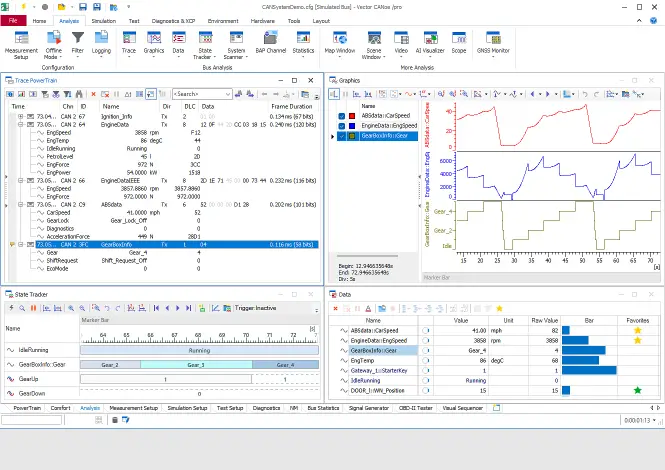The height and width of the screenshot is (470, 665).
Task: Toggle the circle indicator in the EngineData::EngSpeed Data row
Action: tap(425, 341)
